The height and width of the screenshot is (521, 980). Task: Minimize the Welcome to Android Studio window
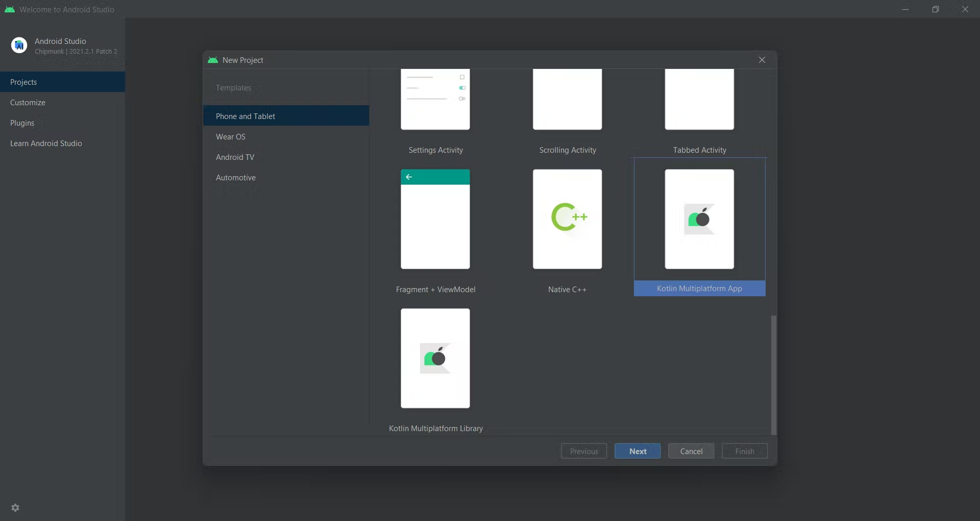905,9
